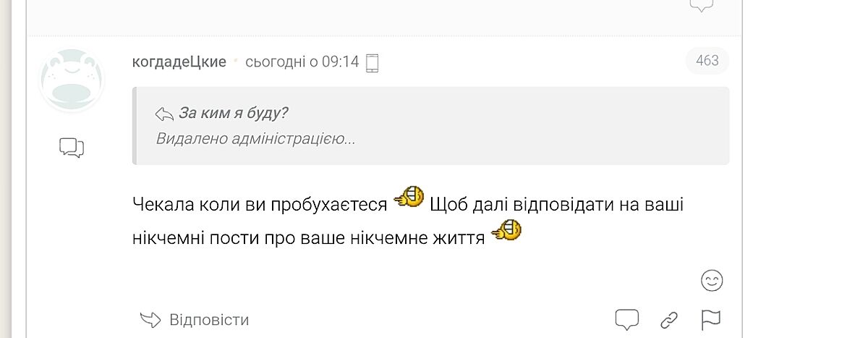The height and width of the screenshot is (338, 868).
Task: Click the message text starting with Чекала
Action: point(260,205)
